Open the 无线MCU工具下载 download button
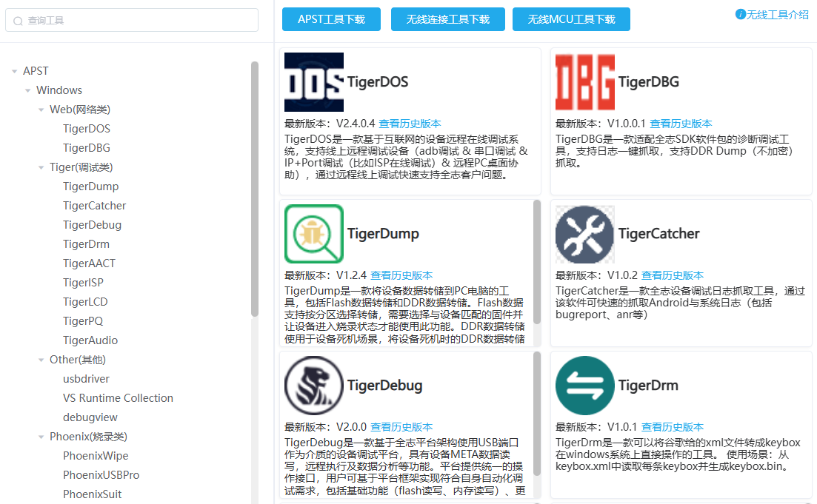 [x=571, y=19]
